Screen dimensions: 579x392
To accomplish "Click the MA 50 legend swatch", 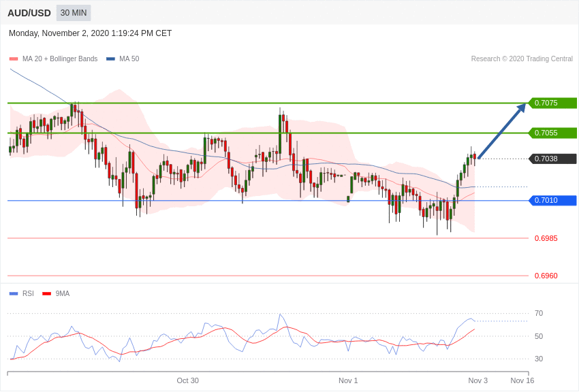I will (x=110, y=59).
